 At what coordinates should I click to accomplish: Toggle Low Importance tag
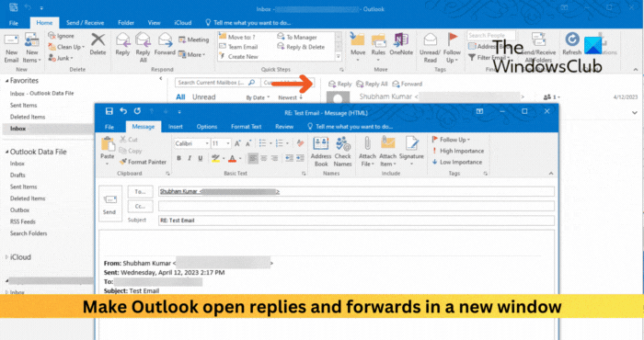click(457, 162)
